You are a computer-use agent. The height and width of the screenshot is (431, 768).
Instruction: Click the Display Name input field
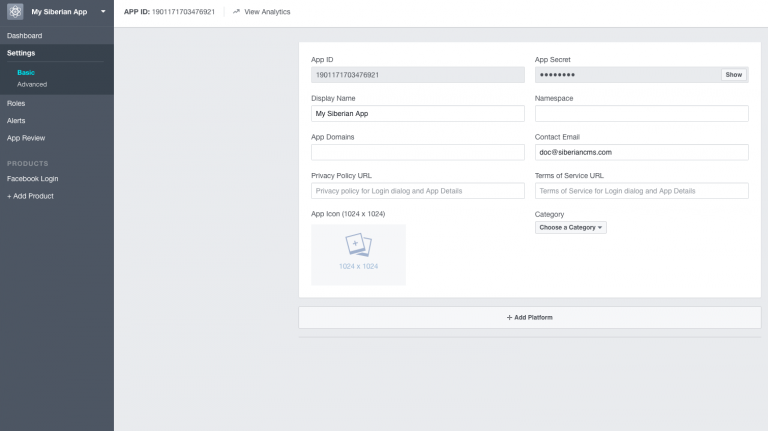click(417, 114)
